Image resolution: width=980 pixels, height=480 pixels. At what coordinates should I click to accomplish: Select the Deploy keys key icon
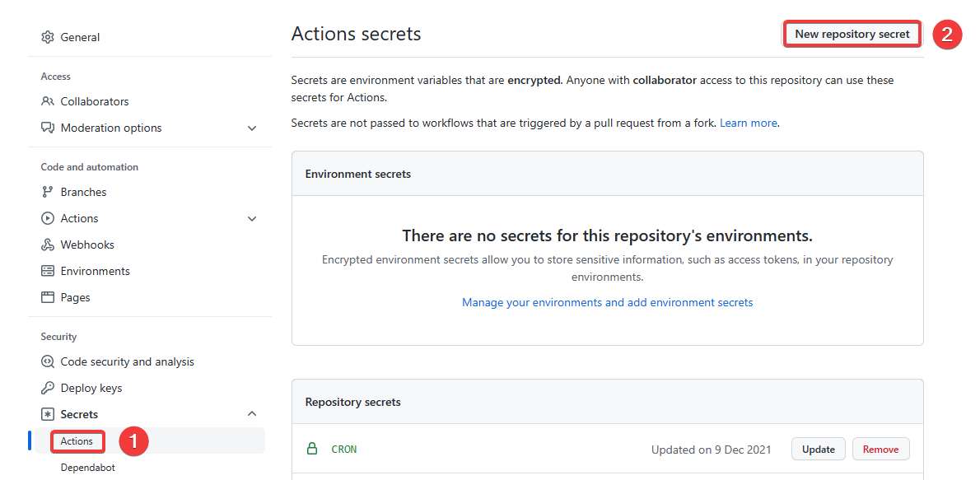click(47, 388)
